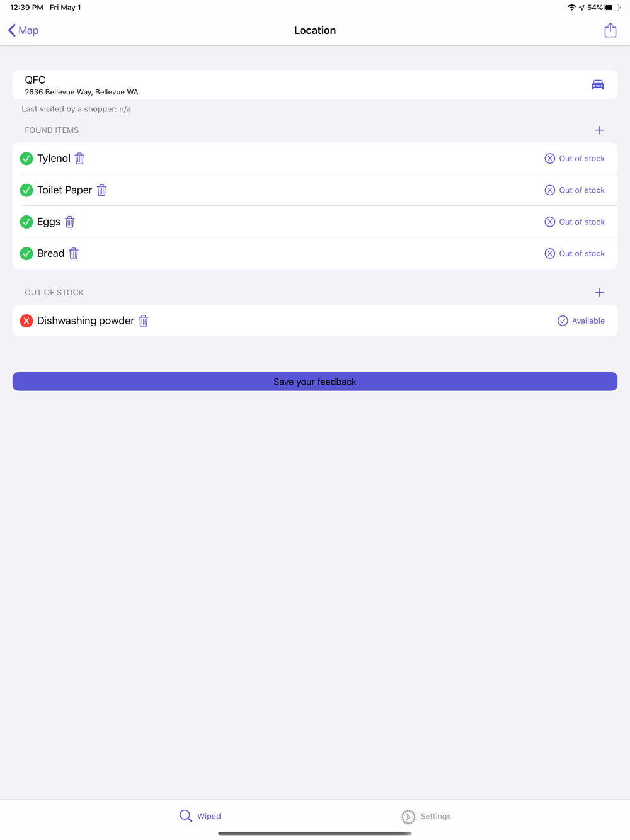Add a new item to Out of Stock

pos(599,293)
